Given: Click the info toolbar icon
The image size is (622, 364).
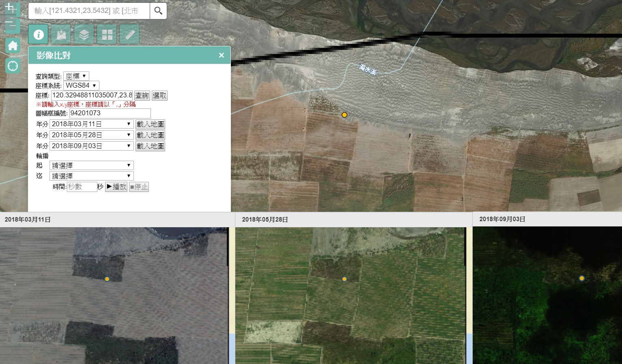Looking at the screenshot, I should [x=38, y=34].
